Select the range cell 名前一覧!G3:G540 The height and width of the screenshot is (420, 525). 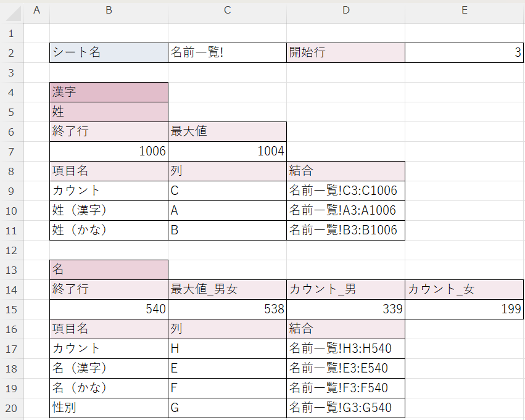(x=345, y=408)
